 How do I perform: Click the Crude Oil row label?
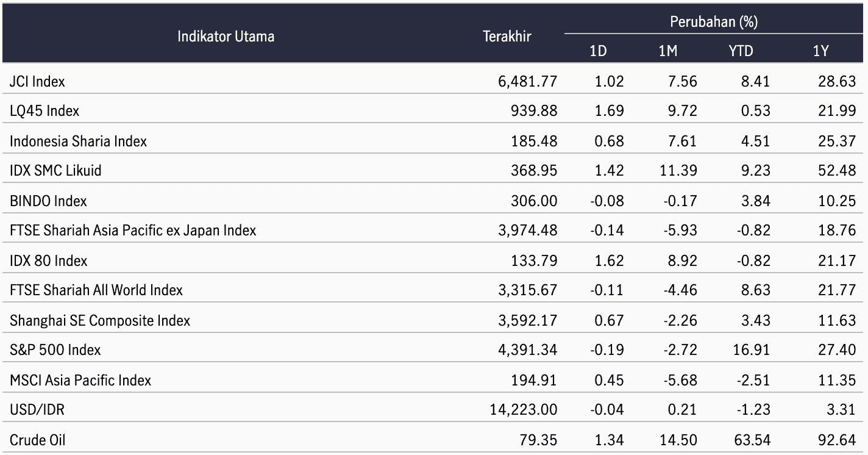pyautogui.click(x=37, y=440)
